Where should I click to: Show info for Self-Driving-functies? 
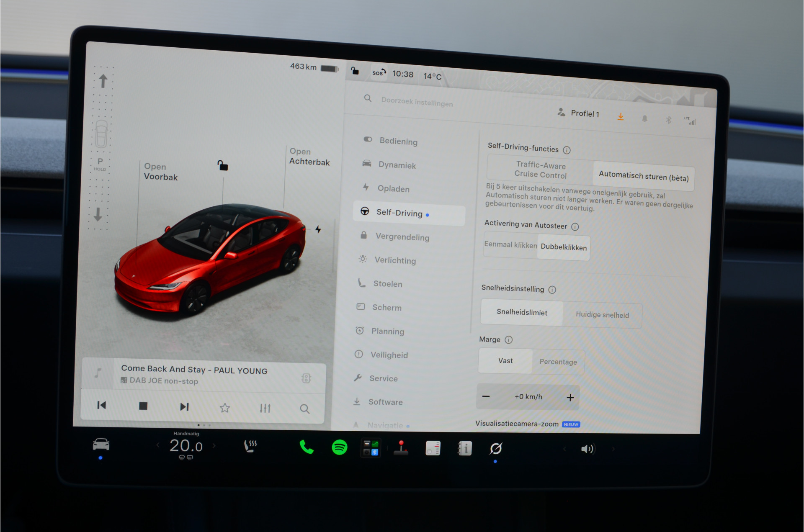tap(567, 150)
